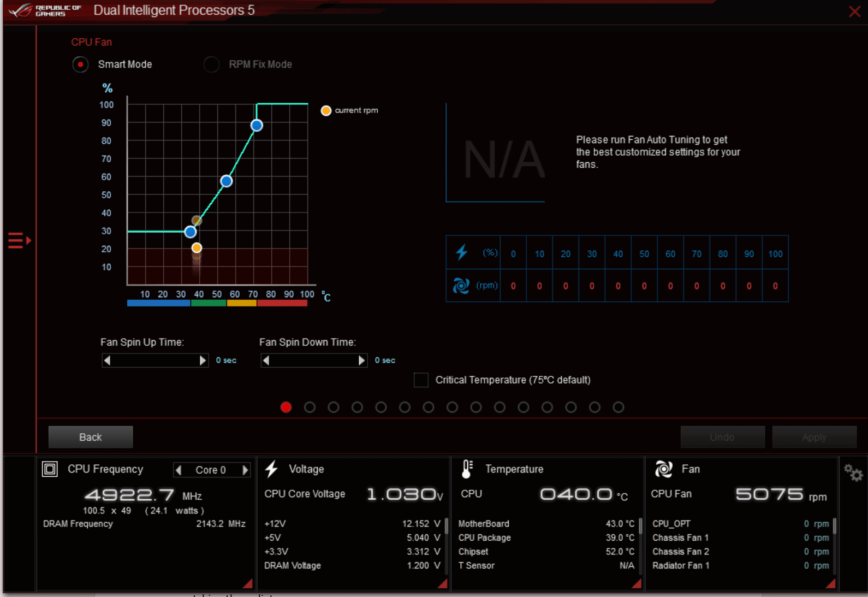Click the DRAM Frequency row
This screenshot has width=868, height=597.
144,524
